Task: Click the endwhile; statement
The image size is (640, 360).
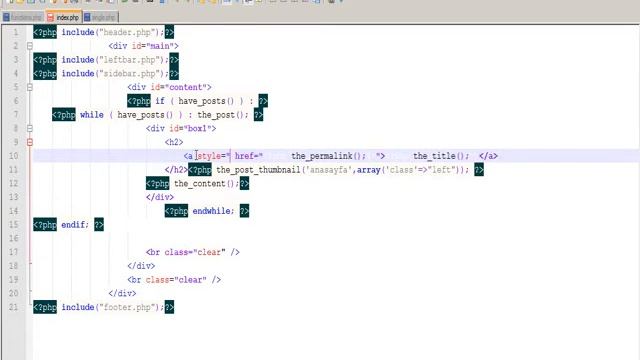Action: [213, 211]
